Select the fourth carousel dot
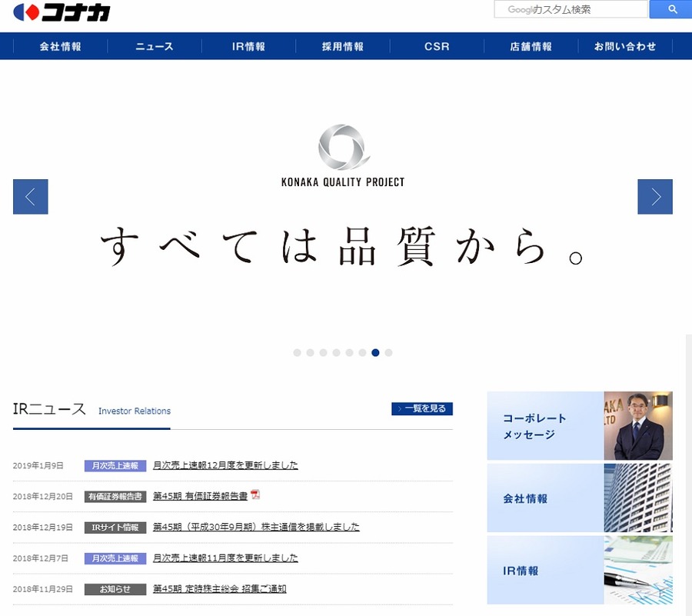The height and width of the screenshot is (616, 692). pos(336,352)
